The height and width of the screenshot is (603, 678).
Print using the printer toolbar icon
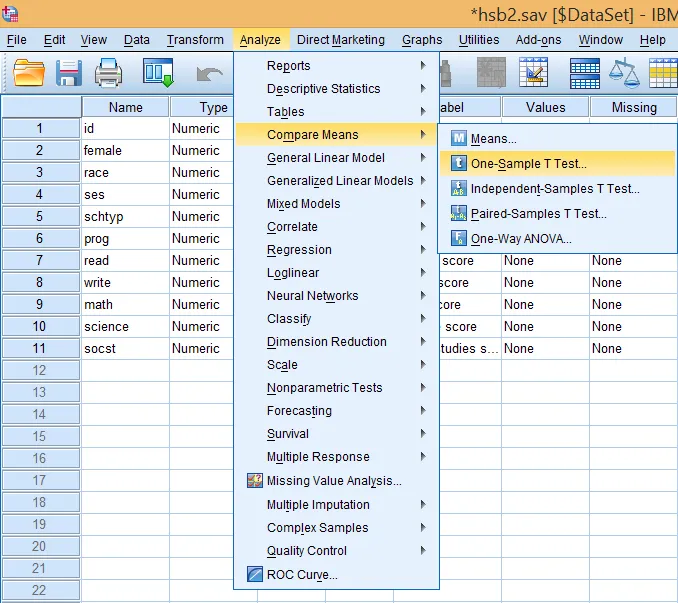click(108, 73)
